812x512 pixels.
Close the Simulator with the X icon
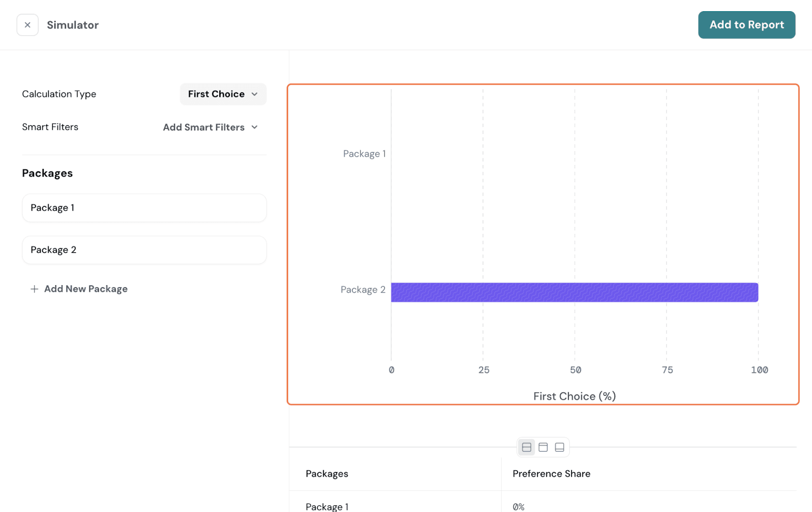27,25
